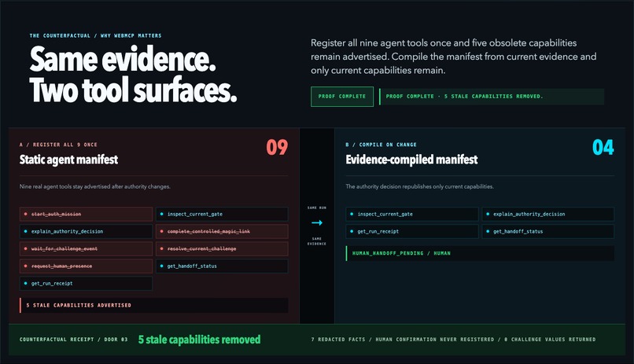Click the PROOF COMPLETE status message bar
The width and height of the screenshot is (634, 364).
492,97
